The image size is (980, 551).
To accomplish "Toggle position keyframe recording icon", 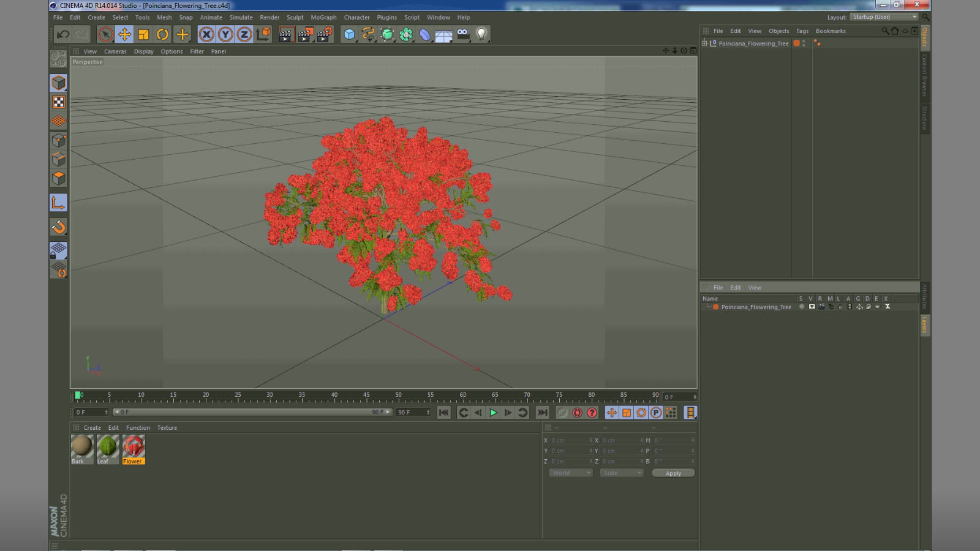I will point(612,413).
